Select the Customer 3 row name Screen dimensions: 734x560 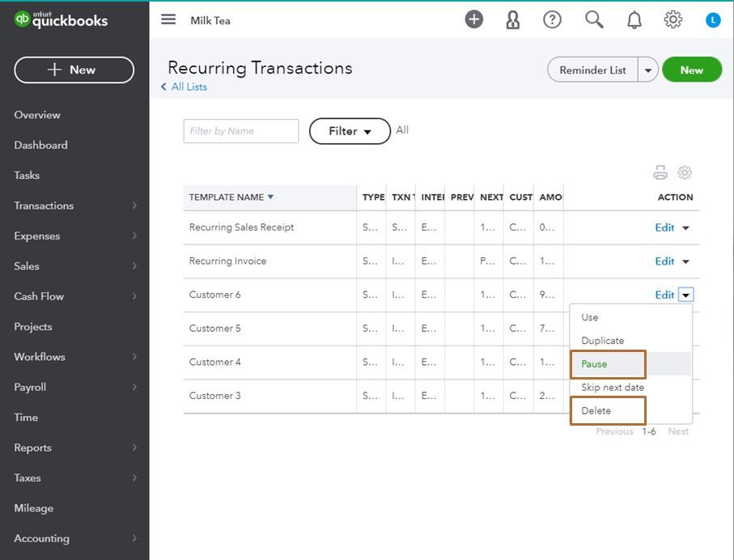coord(215,396)
